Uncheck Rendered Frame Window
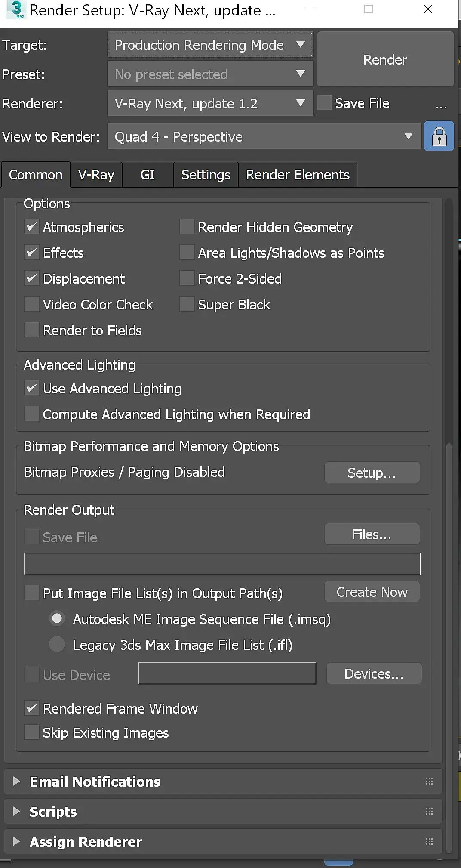The height and width of the screenshot is (868, 461). click(x=32, y=708)
